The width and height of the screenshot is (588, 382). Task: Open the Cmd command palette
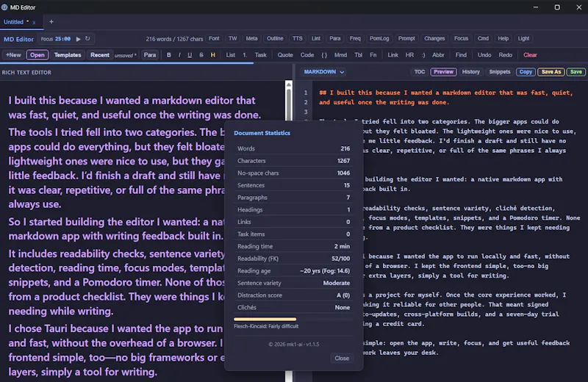click(x=483, y=39)
